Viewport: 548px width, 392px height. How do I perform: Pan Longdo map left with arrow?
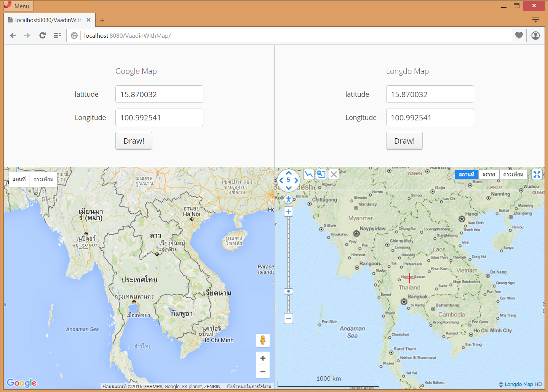pyautogui.click(x=281, y=180)
